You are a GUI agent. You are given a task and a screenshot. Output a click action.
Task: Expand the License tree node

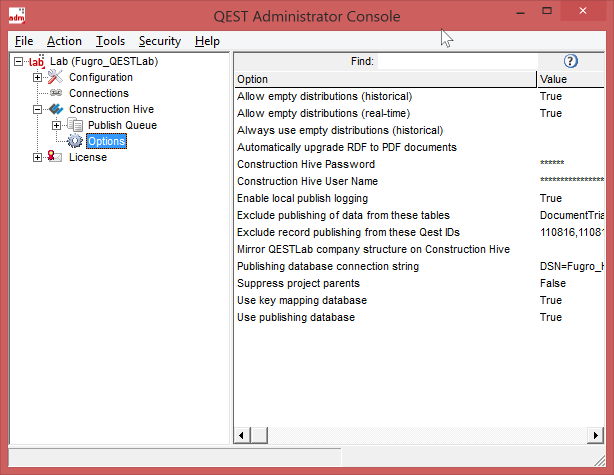click(38, 158)
